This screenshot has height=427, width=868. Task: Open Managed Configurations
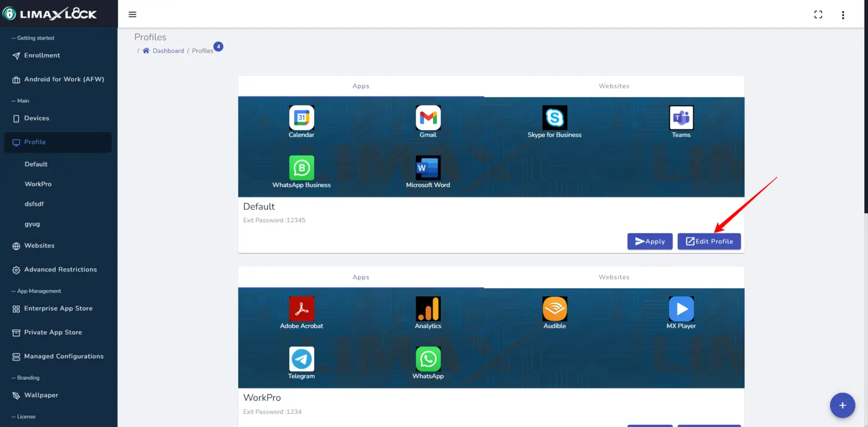pyautogui.click(x=59, y=356)
